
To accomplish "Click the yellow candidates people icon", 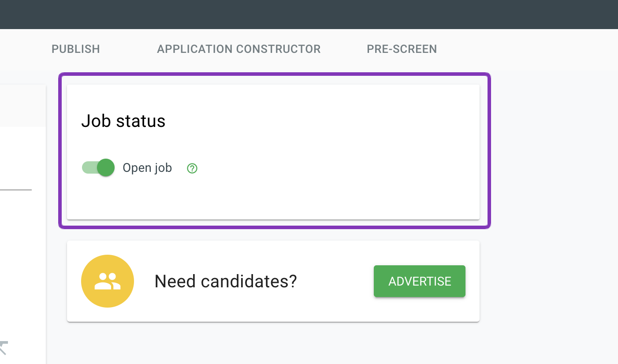I will pyautogui.click(x=108, y=281).
